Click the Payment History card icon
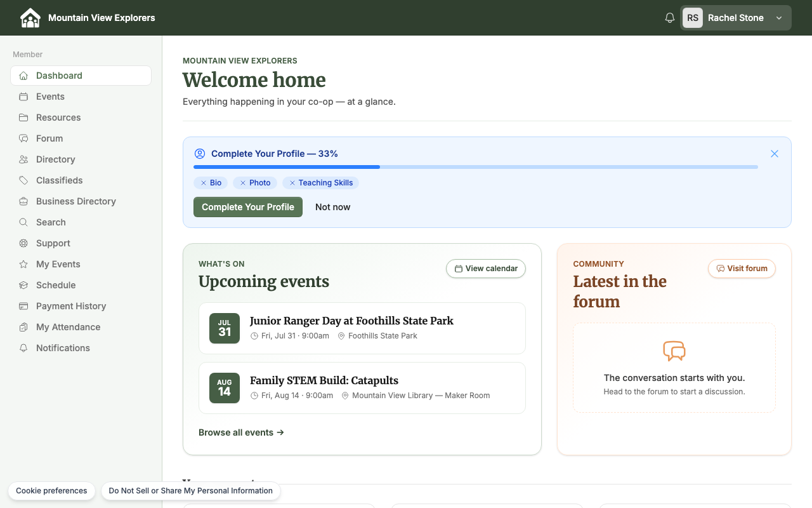The width and height of the screenshot is (812, 508). (x=23, y=306)
